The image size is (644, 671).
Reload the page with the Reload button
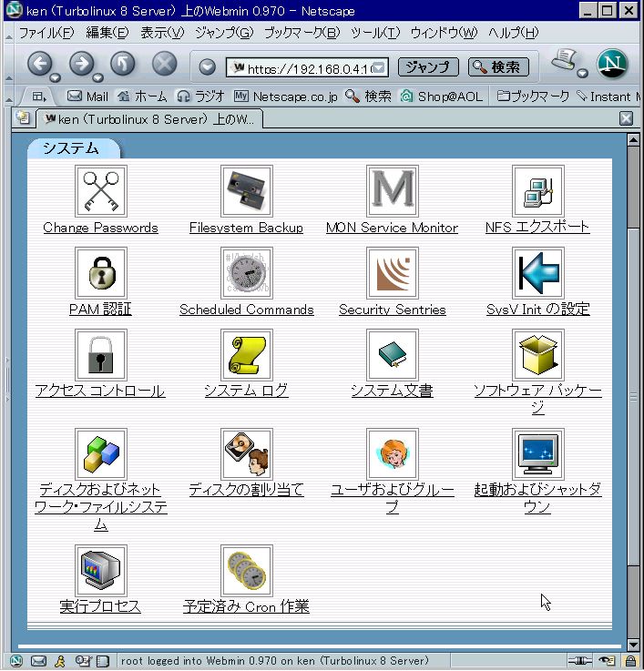click(122, 65)
